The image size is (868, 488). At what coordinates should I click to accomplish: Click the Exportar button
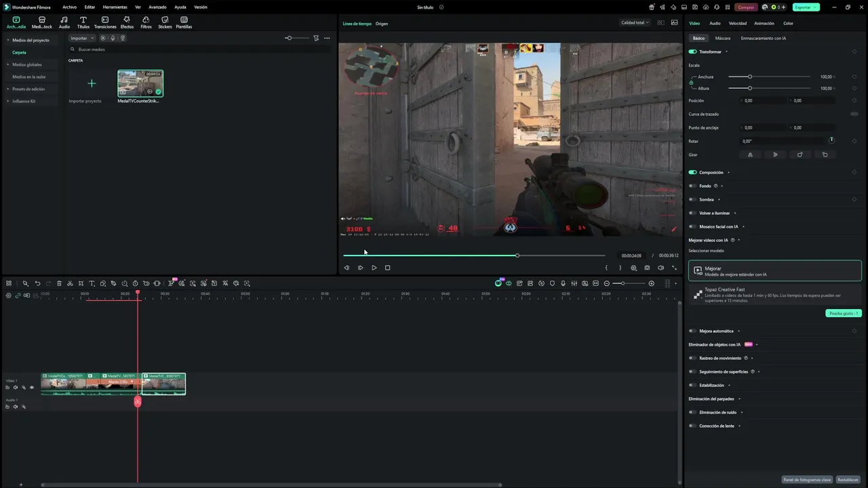806,7
